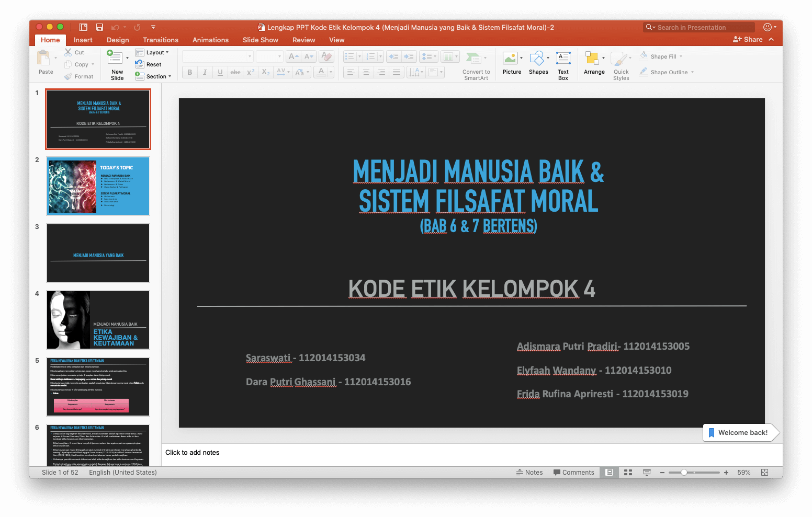Start slideshow from status bar icon
This screenshot has width=812, height=517.
(x=647, y=472)
